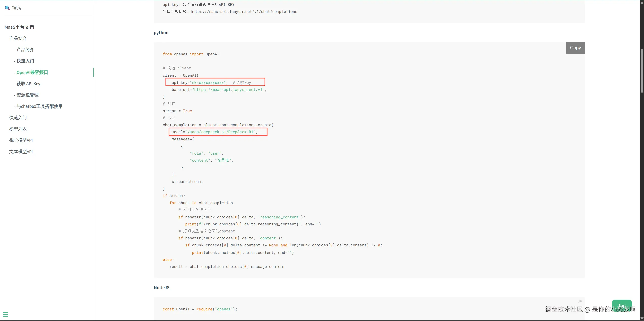This screenshot has width=644, height=321.
Task: Click the hamburger menu icon at bottom left
Action: 6,314
